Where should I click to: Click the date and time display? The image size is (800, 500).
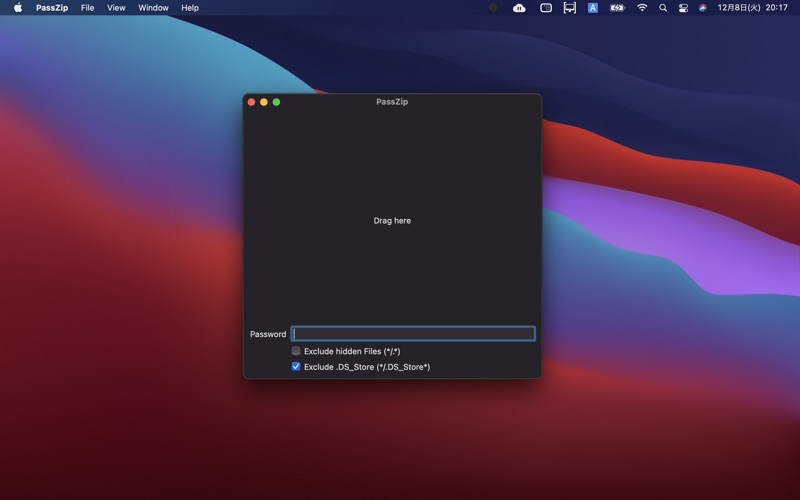click(752, 8)
